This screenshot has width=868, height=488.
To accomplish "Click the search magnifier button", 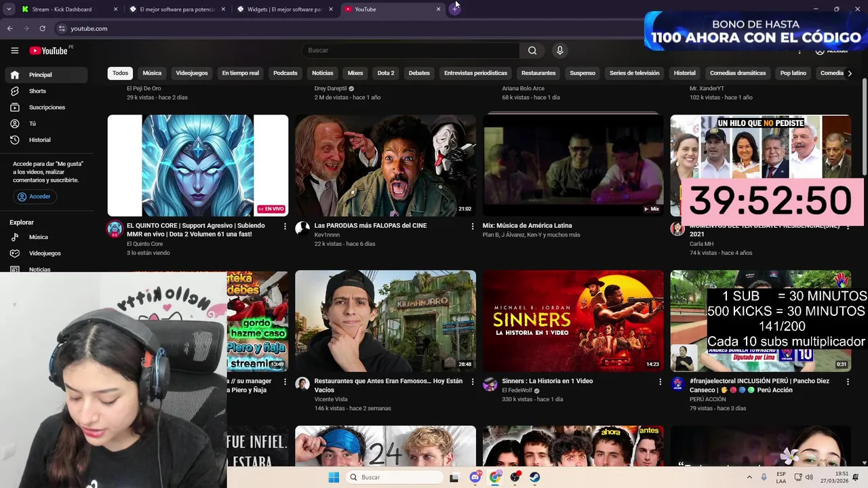I will click(532, 50).
